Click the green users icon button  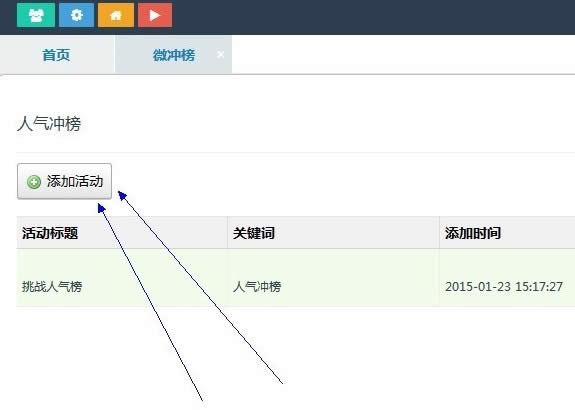[36, 15]
